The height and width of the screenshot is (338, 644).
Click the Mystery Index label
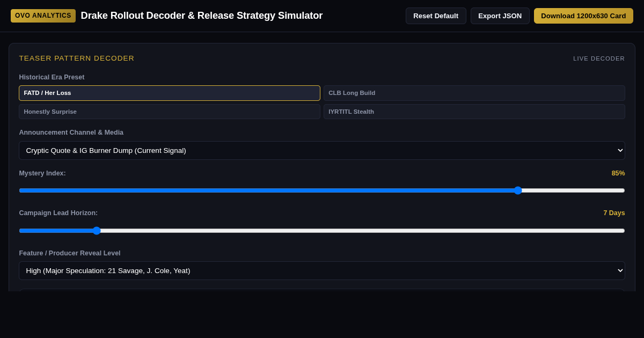point(42,173)
